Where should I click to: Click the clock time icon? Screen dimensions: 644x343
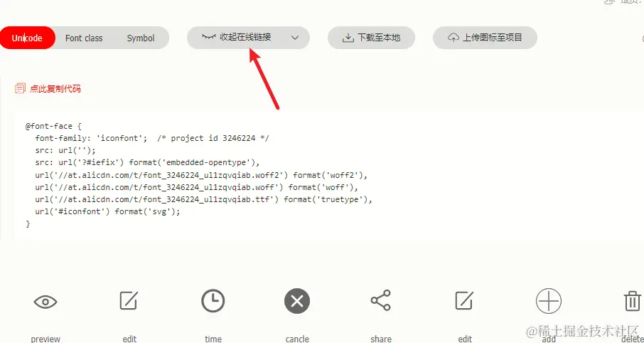click(x=213, y=300)
